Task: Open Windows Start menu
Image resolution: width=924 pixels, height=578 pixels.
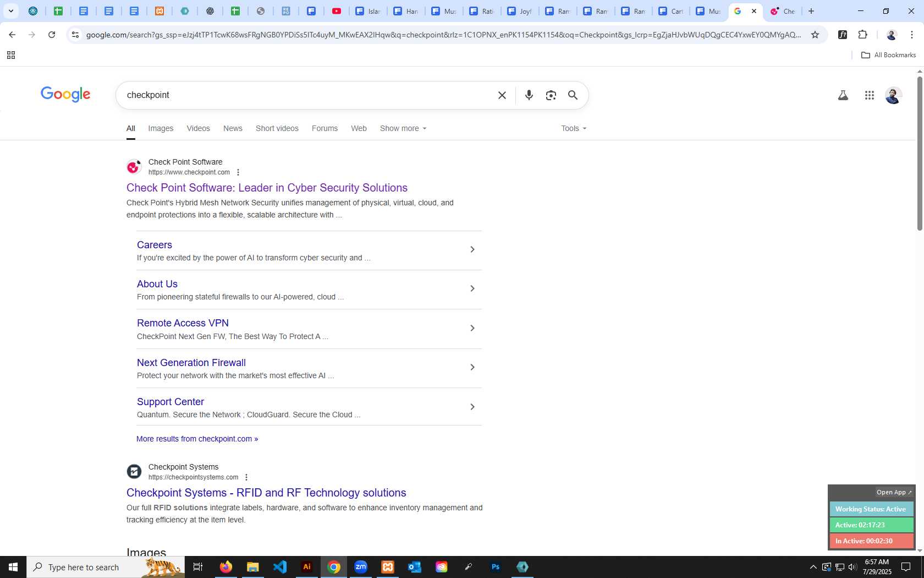Action: click(13, 567)
